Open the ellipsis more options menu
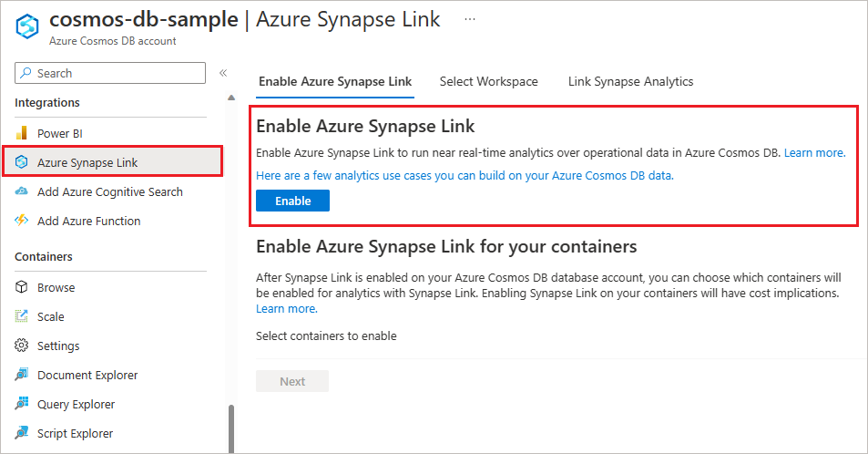 pyautogui.click(x=470, y=19)
